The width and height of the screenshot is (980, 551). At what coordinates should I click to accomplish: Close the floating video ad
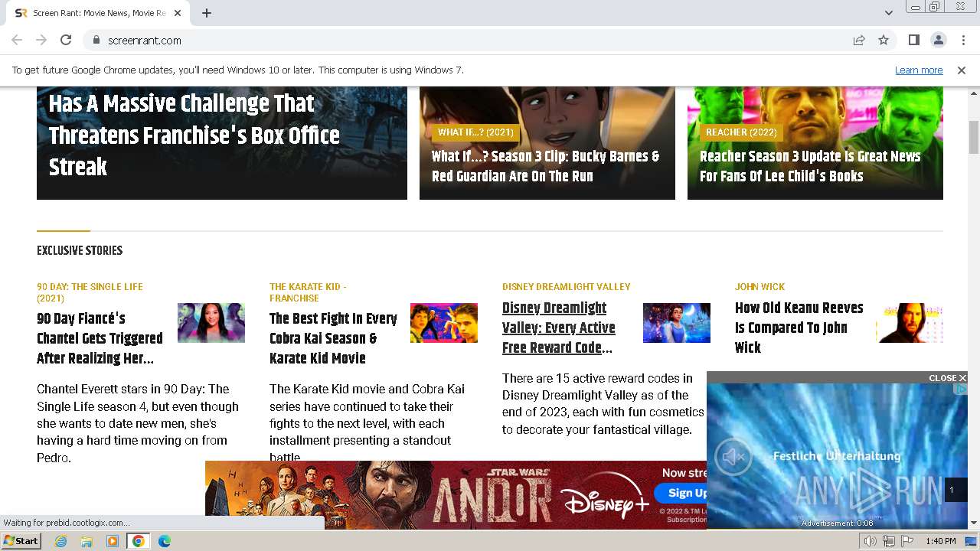(947, 378)
